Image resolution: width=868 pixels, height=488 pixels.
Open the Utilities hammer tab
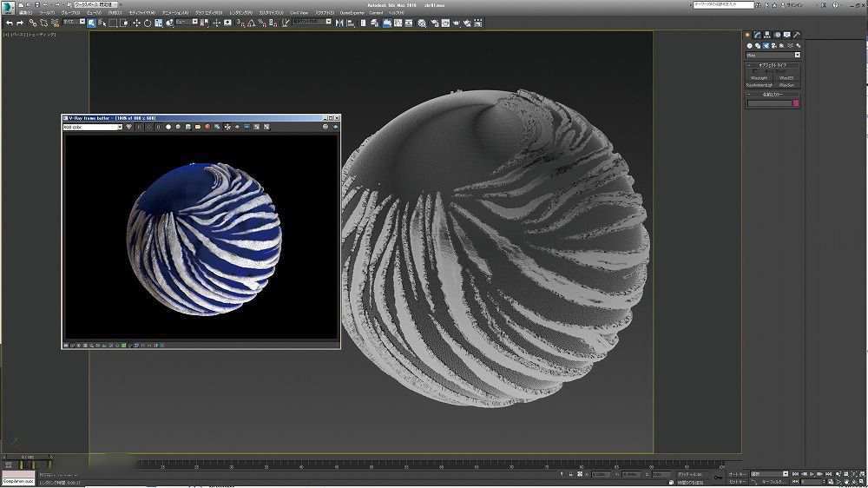click(x=796, y=36)
